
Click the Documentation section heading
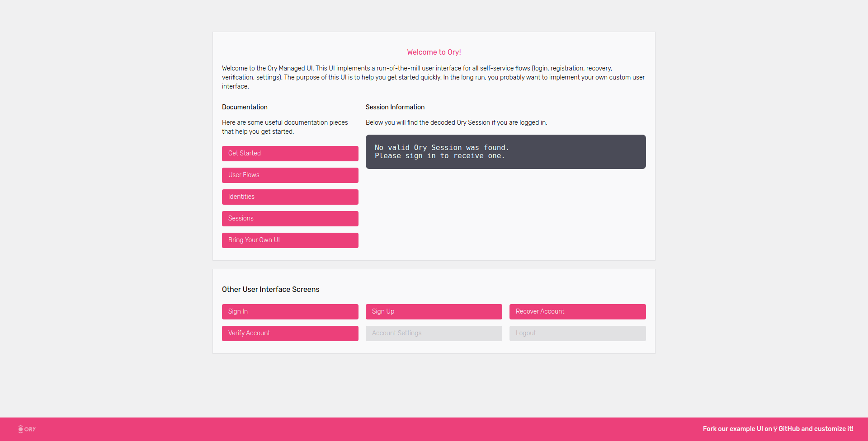click(x=245, y=107)
